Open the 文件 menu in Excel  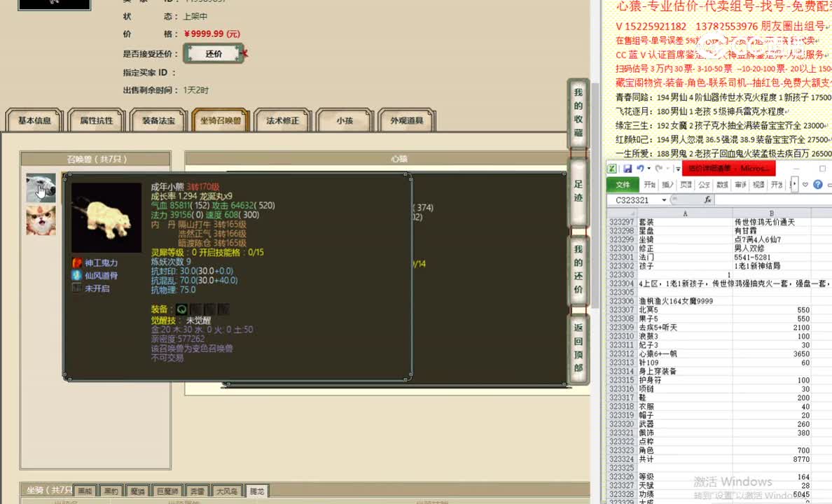point(624,184)
